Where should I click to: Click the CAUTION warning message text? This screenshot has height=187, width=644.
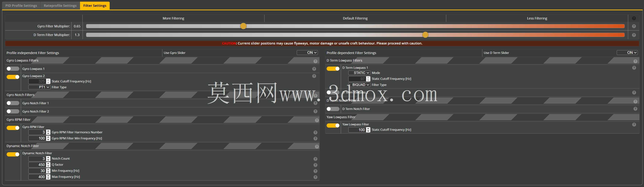(322, 43)
